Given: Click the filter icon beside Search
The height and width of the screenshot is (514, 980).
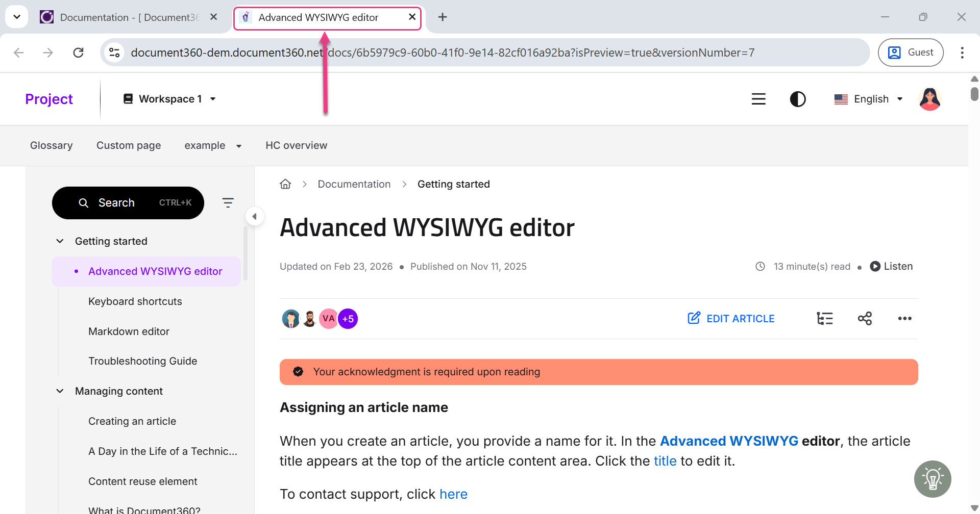Looking at the screenshot, I should click(228, 202).
